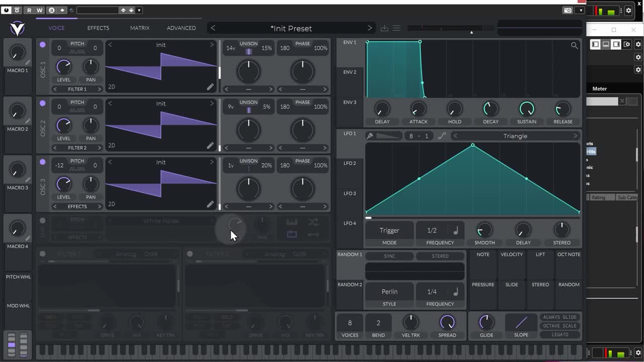Click the paintbrush icon in the LFO 1 toolbar

(x=370, y=136)
